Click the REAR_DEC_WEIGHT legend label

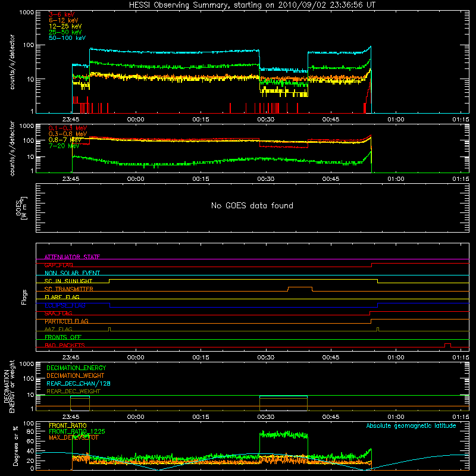click(x=73, y=392)
